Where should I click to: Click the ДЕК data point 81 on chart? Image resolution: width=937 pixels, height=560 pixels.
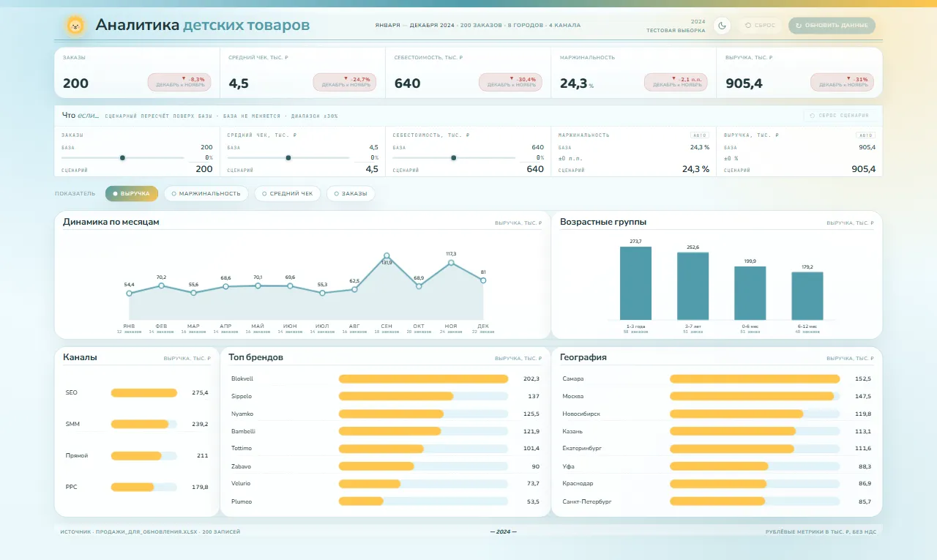483,280
